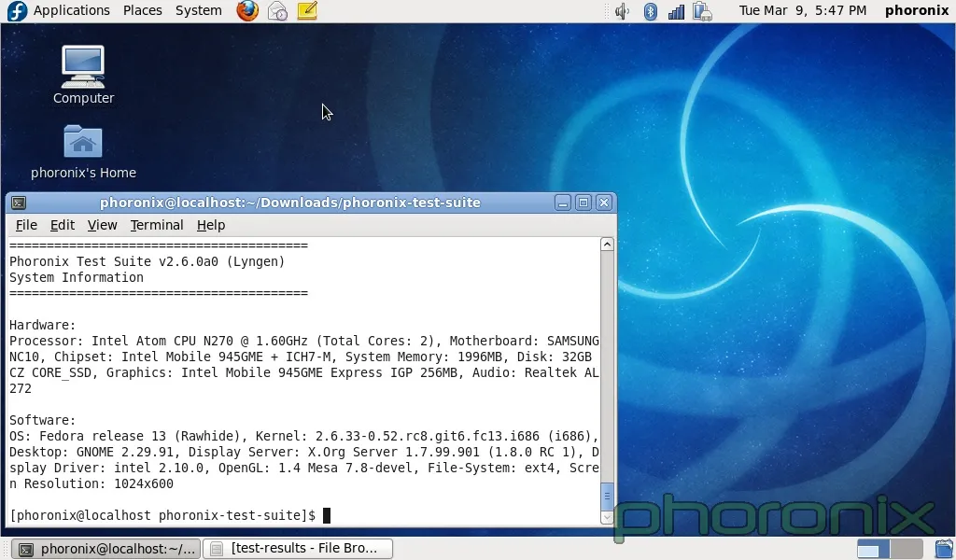Select the phoronix's Home folder icon

pyautogui.click(x=83, y=152)
